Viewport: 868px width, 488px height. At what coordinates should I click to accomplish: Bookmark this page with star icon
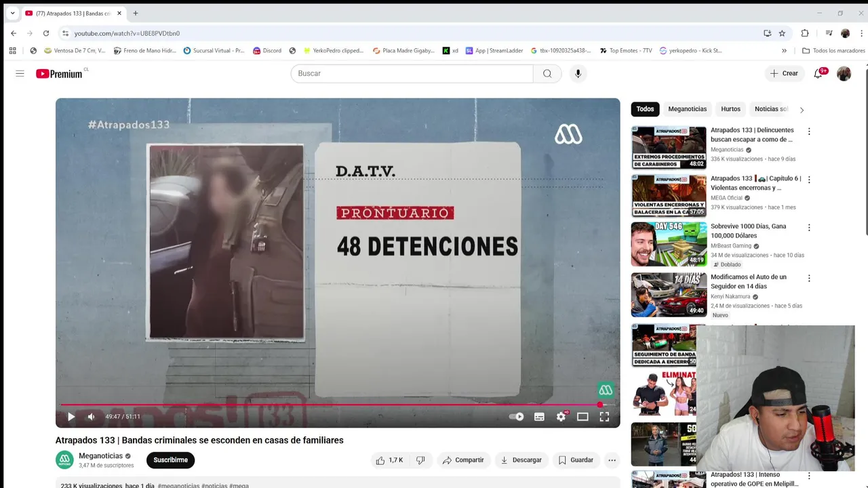tap(782, 33)
